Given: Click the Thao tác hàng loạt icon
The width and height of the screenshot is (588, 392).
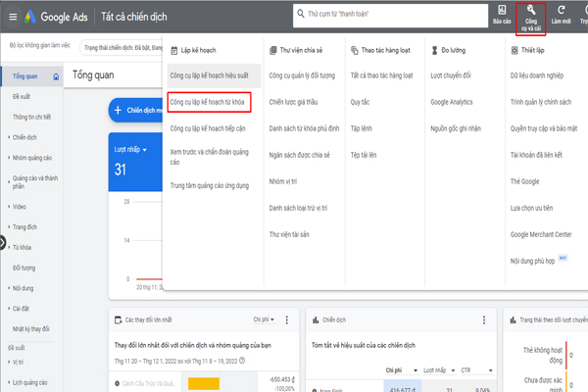Looking at the screenshot, I should pyautogui.click(x=355, y=50).
